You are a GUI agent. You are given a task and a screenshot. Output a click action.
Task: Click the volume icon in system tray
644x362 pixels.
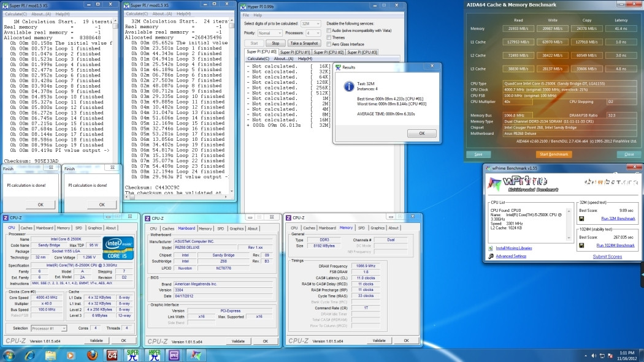click(x=594, y=355)
